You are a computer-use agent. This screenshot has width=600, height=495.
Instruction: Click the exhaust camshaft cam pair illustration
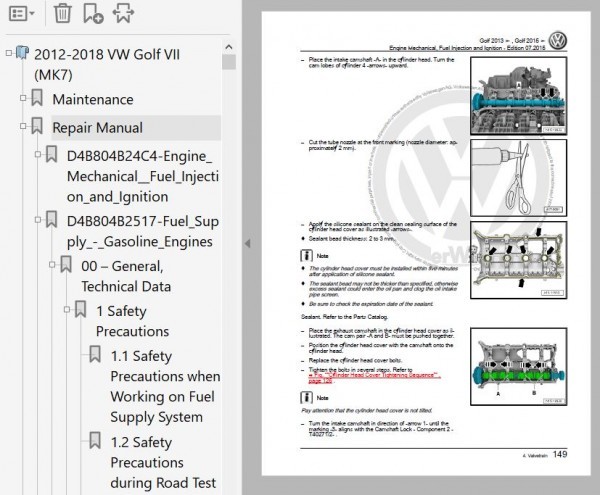[x=518, y=366]
